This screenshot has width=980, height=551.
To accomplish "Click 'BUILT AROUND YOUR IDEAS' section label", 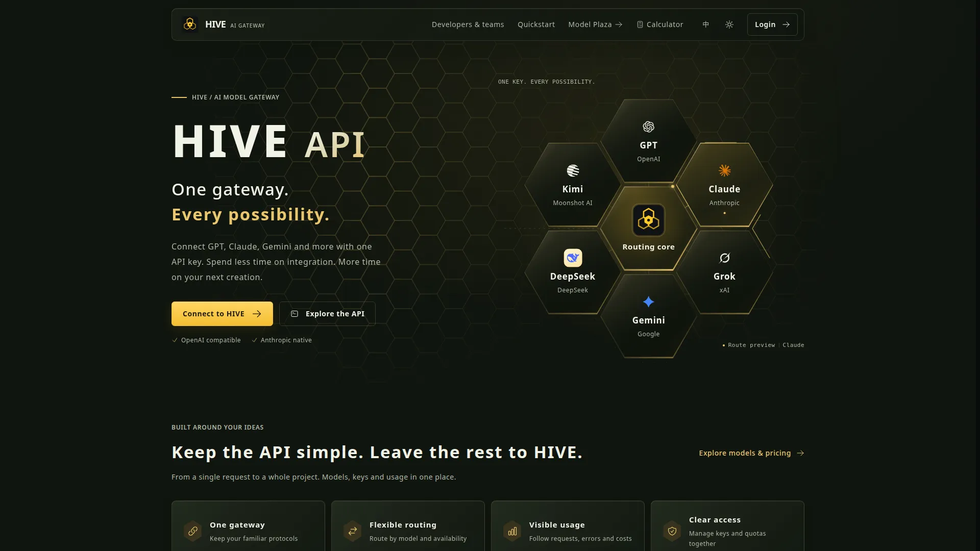I will click(x=217, y=428).
